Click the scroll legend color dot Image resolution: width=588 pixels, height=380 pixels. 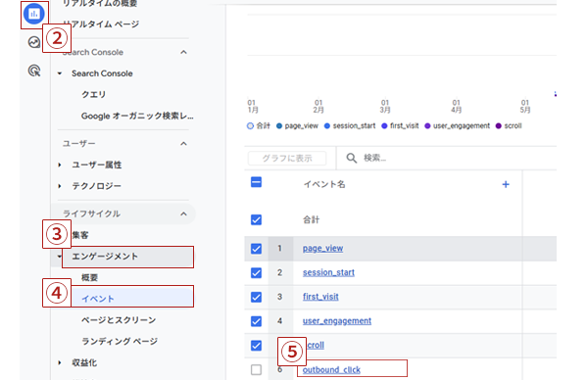click(x=499, y=126)
